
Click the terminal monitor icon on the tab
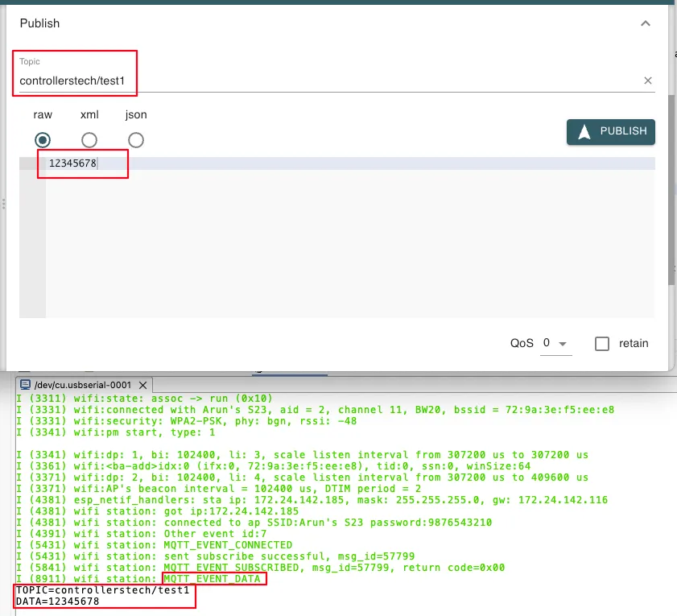(26, 384)
